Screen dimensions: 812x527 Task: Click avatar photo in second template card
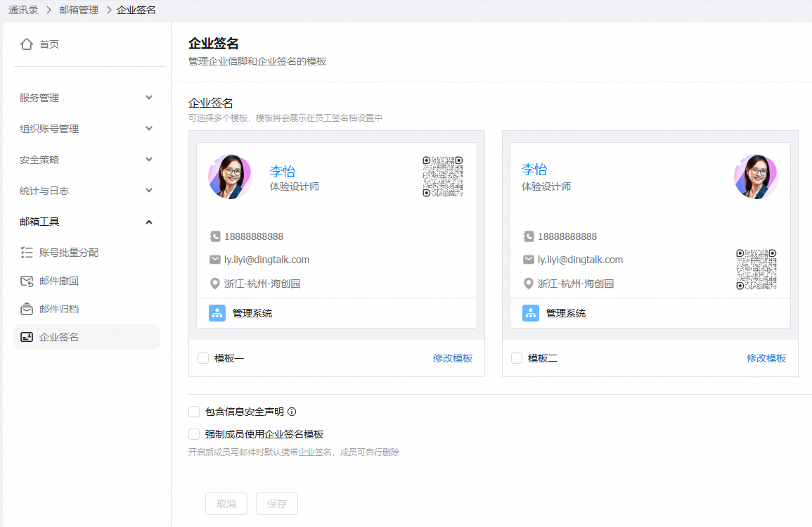[756, 177]
